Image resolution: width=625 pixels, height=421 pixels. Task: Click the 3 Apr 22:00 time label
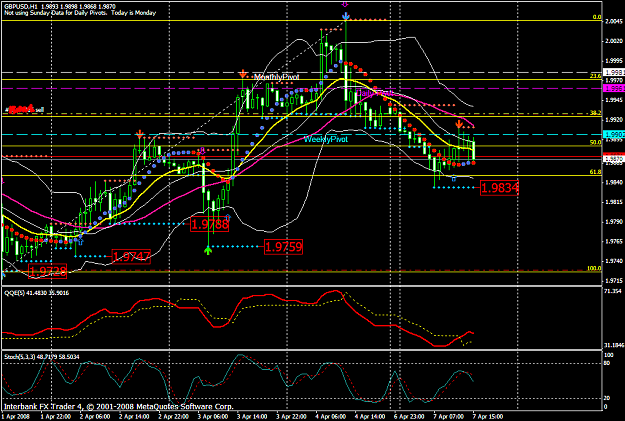click(x=291, y=417)
